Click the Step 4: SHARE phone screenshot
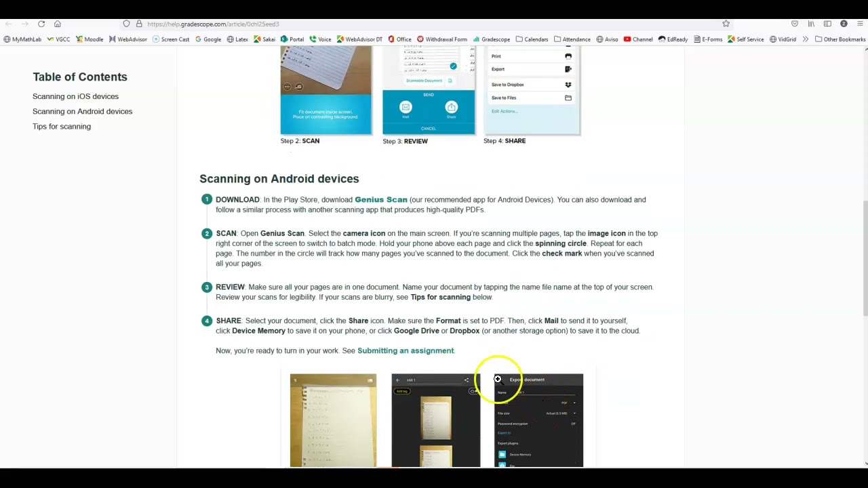The image size is (868, 488). 532,90
